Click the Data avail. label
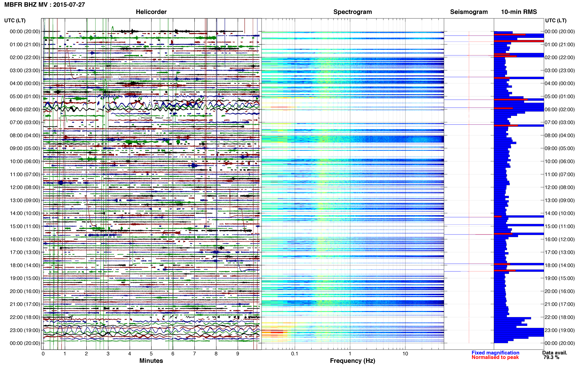588x368 pixels. [555, 353]
